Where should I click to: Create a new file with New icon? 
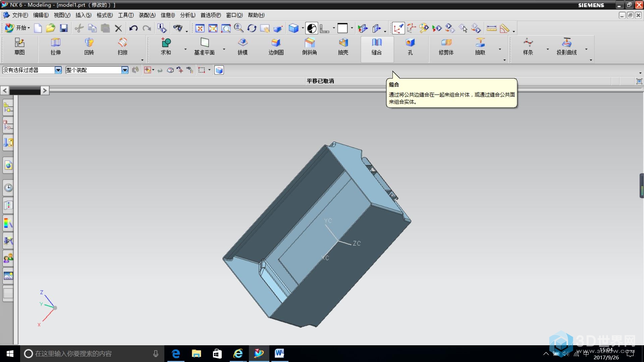[38, 28]
